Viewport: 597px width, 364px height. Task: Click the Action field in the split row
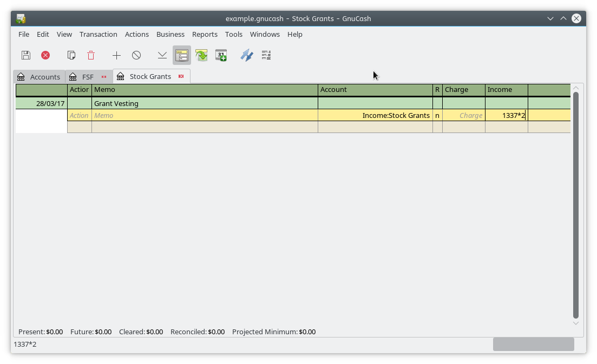point(79,115)
